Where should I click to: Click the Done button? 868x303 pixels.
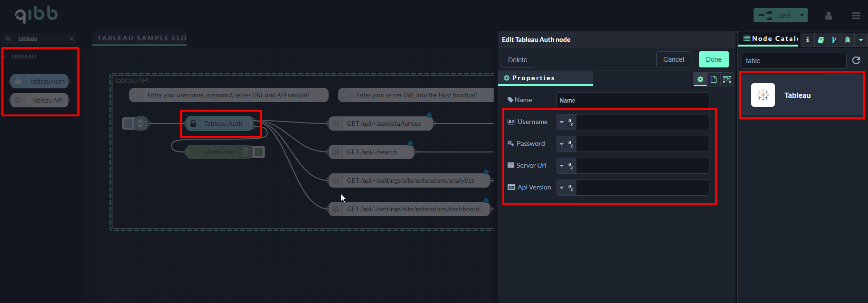click(713, 59)
